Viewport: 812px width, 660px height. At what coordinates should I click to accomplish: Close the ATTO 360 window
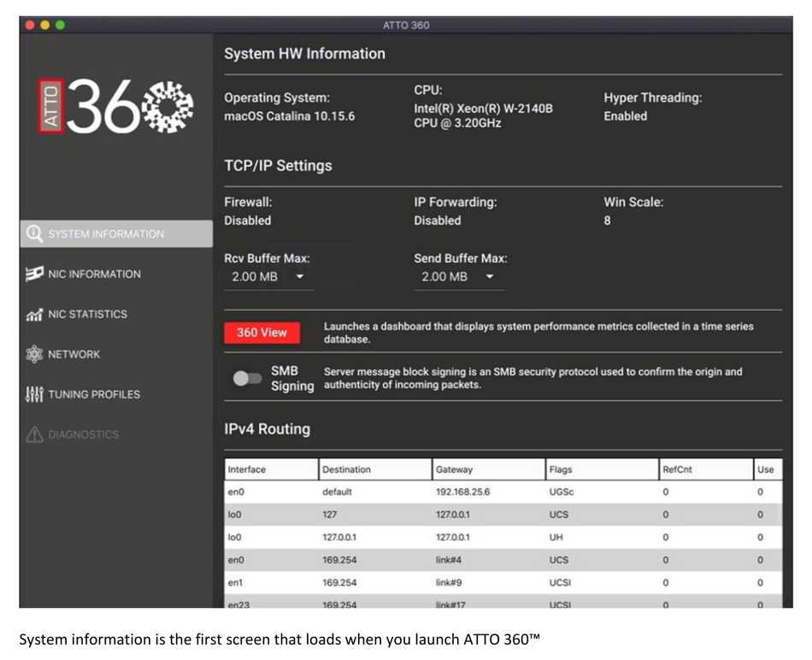(30, 25)
